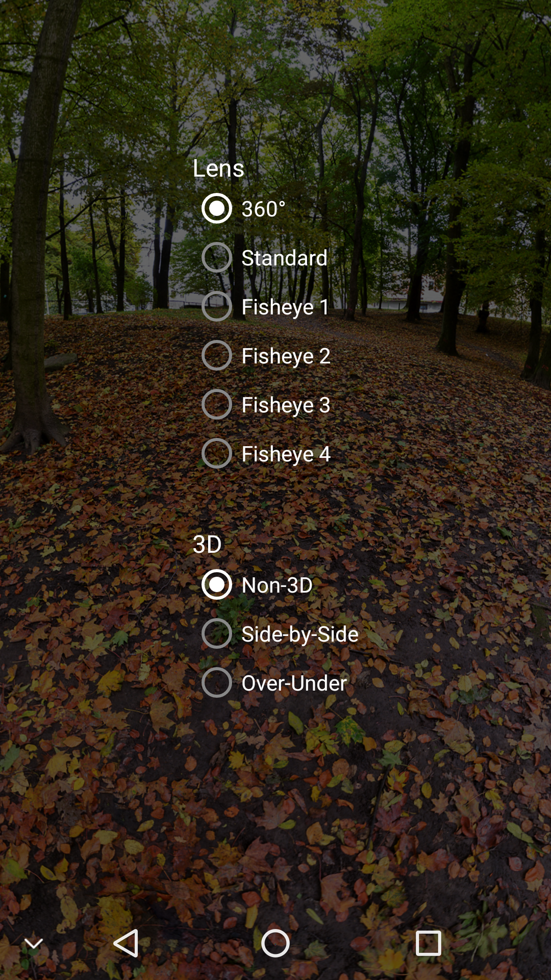
Task: Open recent apps square icon
Action: (429, 943)
